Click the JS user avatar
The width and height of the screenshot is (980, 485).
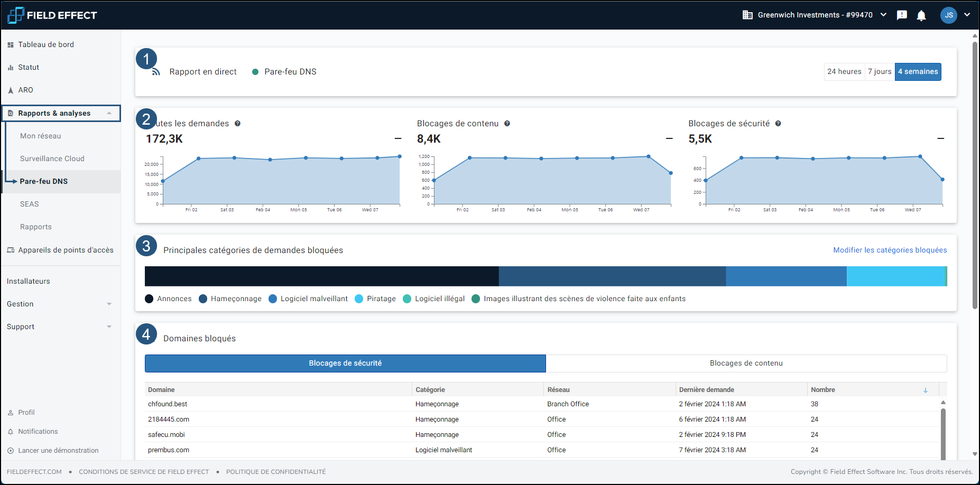(x=949, y=15)
